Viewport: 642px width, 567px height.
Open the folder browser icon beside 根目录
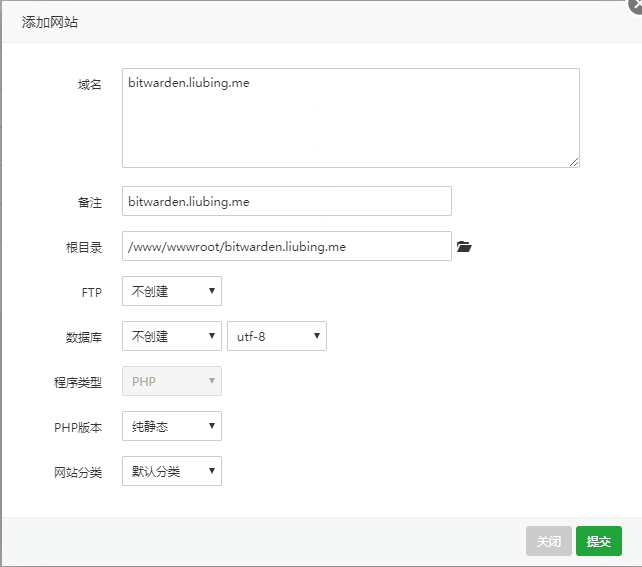(463, 246)
